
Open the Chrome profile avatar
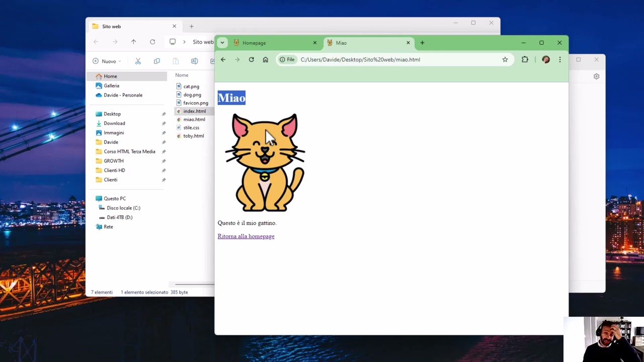545,59
